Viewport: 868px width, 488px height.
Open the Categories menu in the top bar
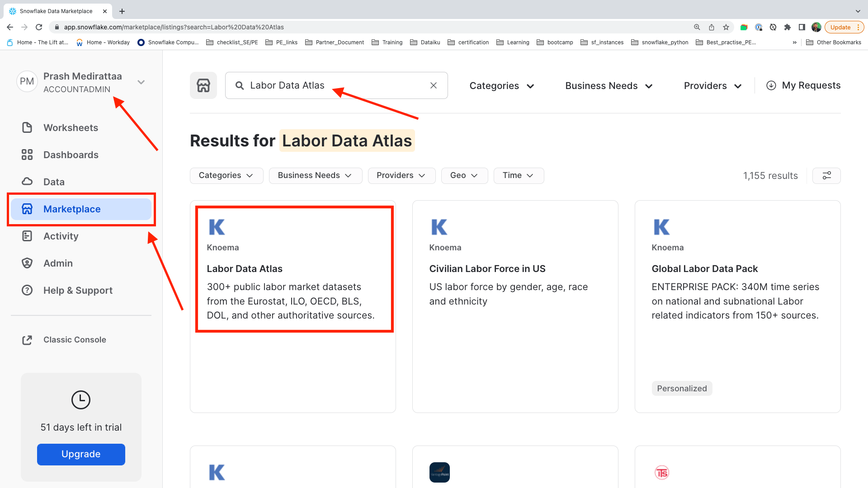[x=501, y=86]
